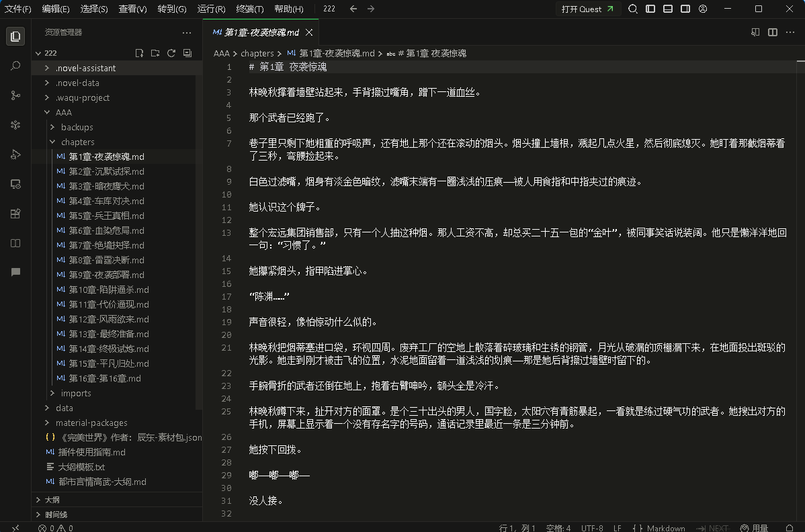Screen dimensions: 805x532
Task: Navigate forward with the arrow button
Action: (371, 9)
